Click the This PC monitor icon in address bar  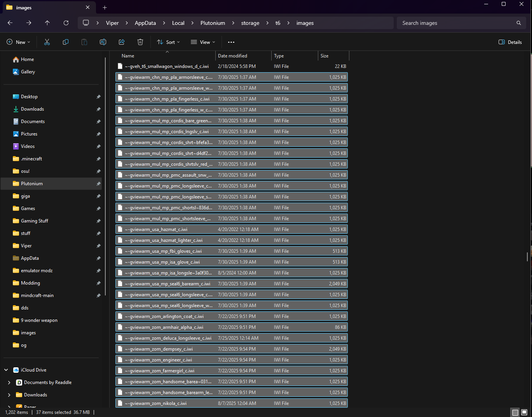pyautogui.click(x=86, y=23)
